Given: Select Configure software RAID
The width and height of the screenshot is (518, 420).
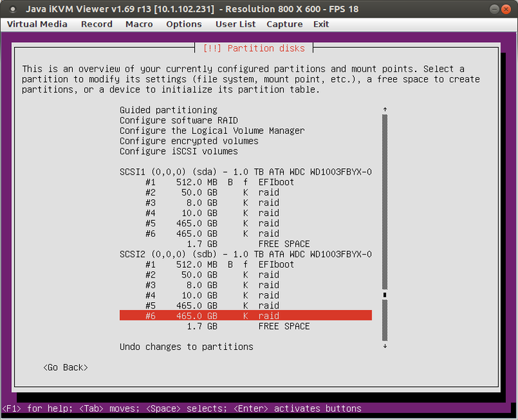Looking at the screenshot, I should tap(179, 121).
